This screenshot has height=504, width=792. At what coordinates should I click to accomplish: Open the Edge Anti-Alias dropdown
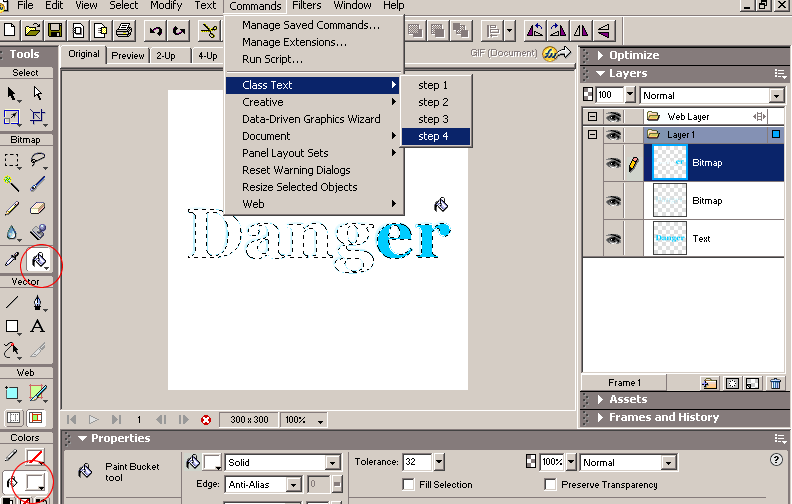pyautogui.click(x=293, y=485)
